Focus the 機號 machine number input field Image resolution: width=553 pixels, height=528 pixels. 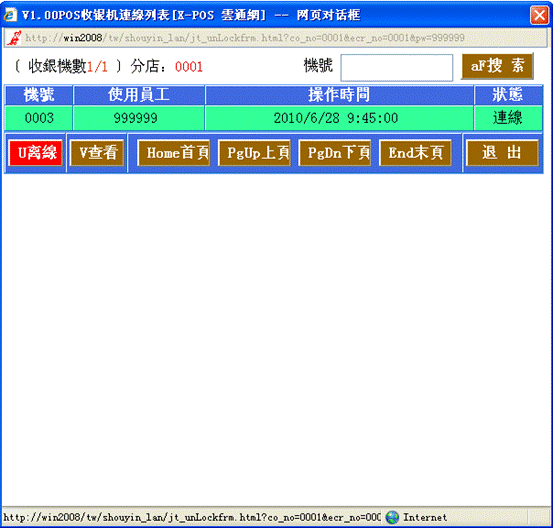pos(396,67)
